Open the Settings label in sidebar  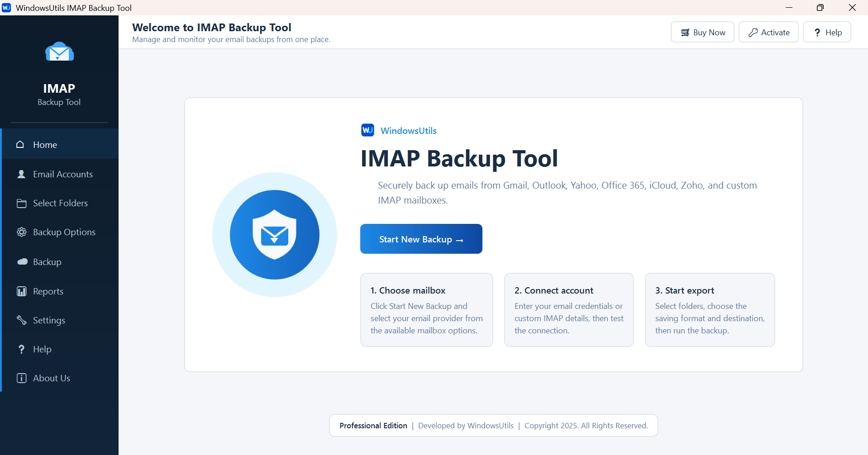(49, 320)
